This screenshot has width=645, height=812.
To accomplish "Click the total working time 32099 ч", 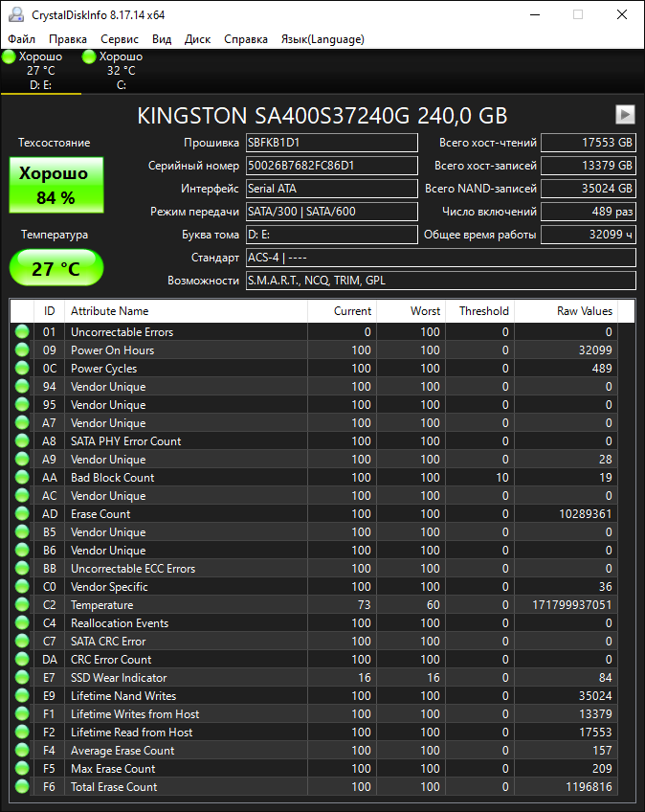I will pyautogui.click(x=589, y=235).
